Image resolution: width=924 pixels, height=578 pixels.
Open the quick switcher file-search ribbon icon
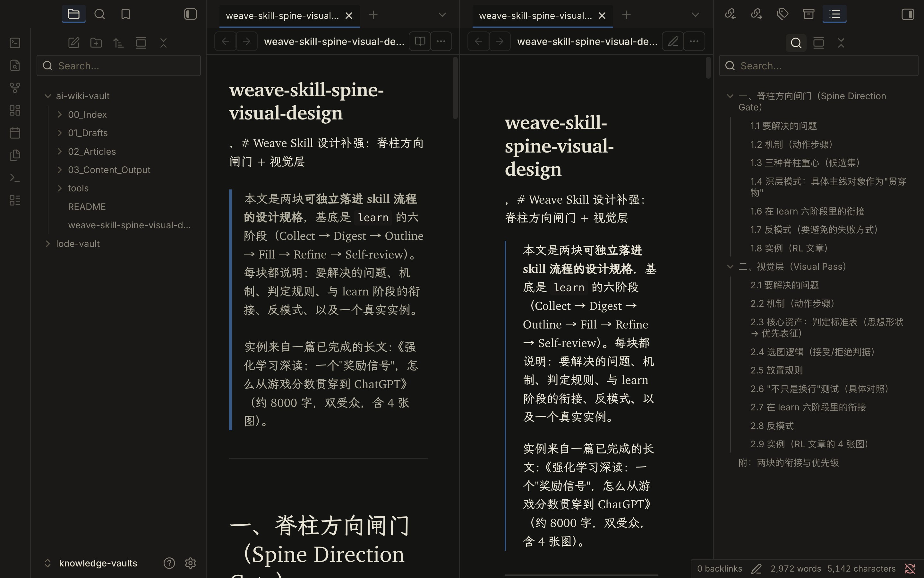(x=15, y=66)
